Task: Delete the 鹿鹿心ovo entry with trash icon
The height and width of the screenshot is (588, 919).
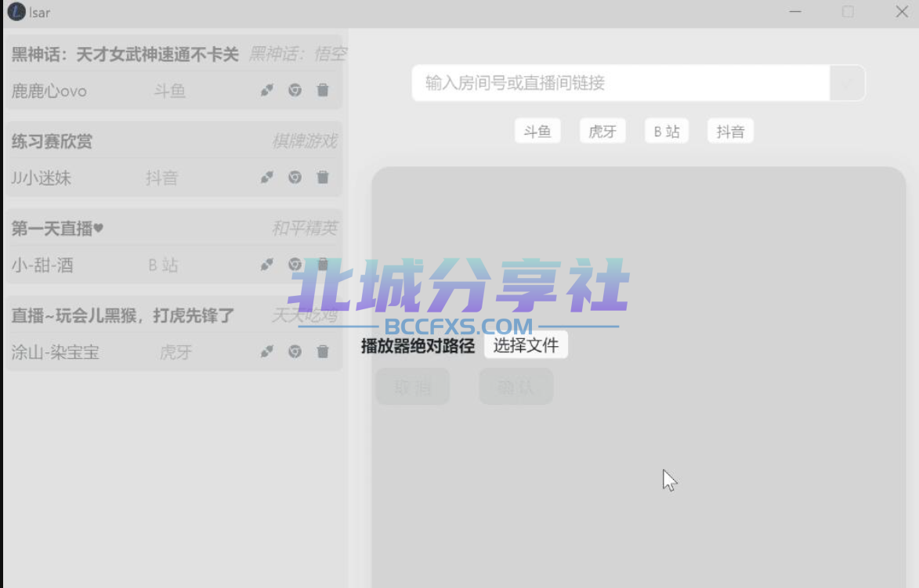Action: pyautogui.click(x=323, y=90)
